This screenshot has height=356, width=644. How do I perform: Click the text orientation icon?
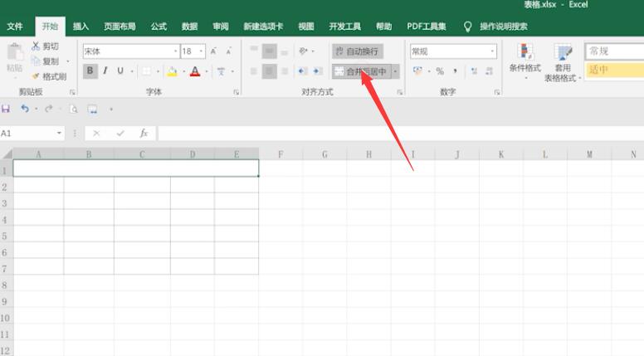pos(303,51)
